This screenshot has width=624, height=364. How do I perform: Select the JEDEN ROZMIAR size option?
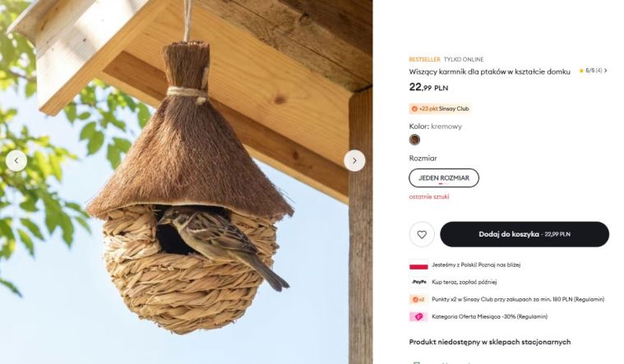pos(444,177)
